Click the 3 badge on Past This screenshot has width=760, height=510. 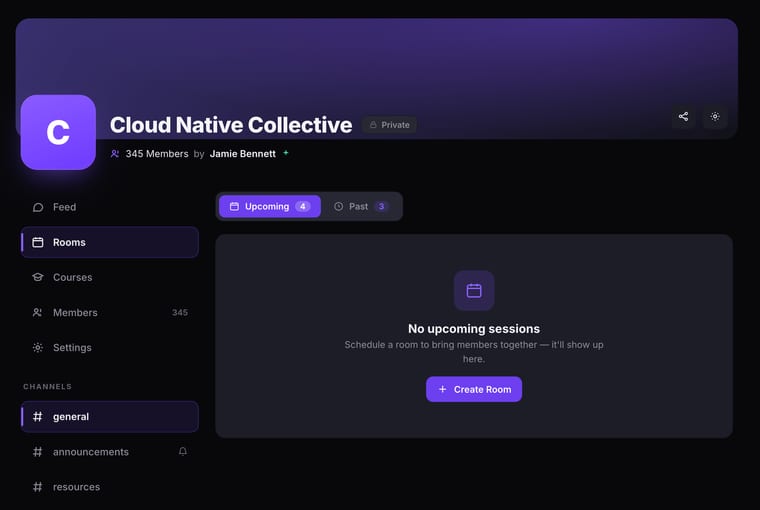(381, 207)
